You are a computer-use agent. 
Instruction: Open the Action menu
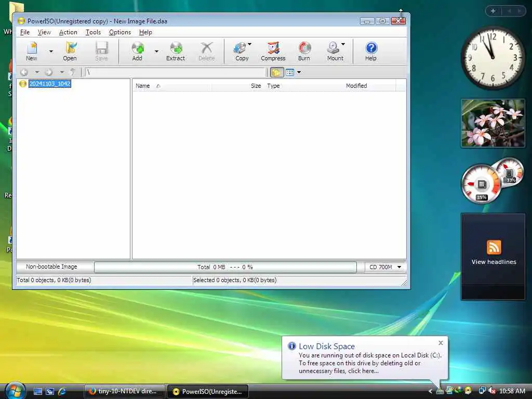point(68,32)
